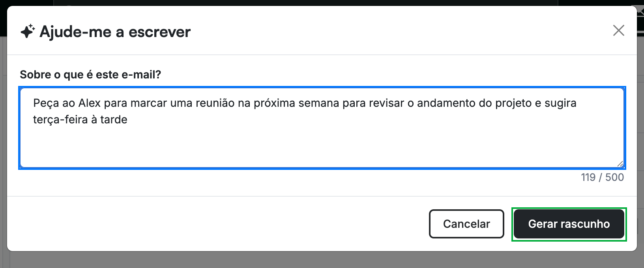
Task: Click the Cancelar button
Action: pyautogui.click(x=466, y=224)
